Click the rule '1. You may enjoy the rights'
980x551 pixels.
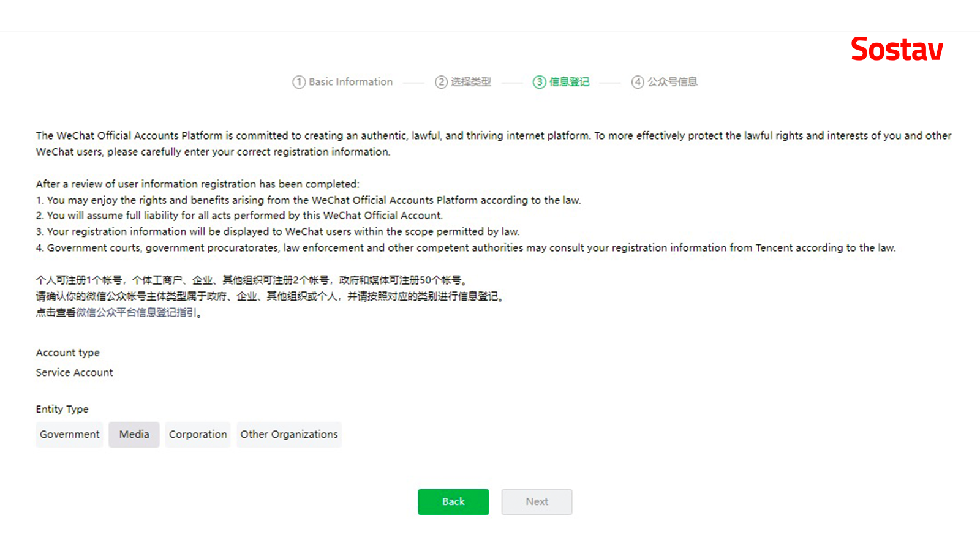click(308, 200)
